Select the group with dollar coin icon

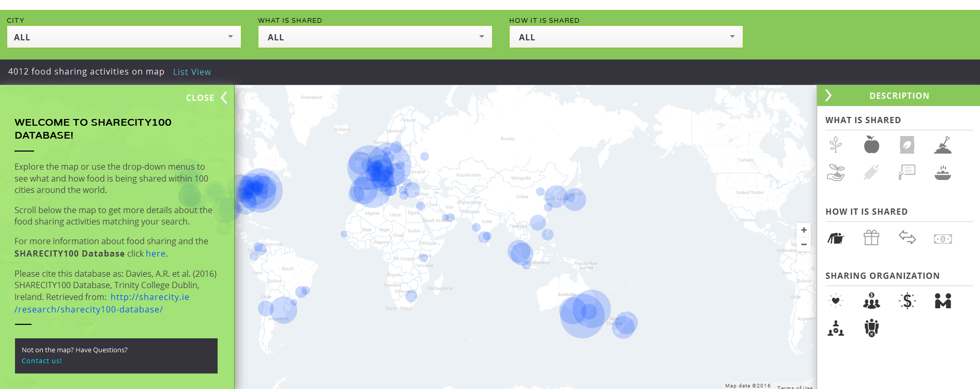coord(871,301)
